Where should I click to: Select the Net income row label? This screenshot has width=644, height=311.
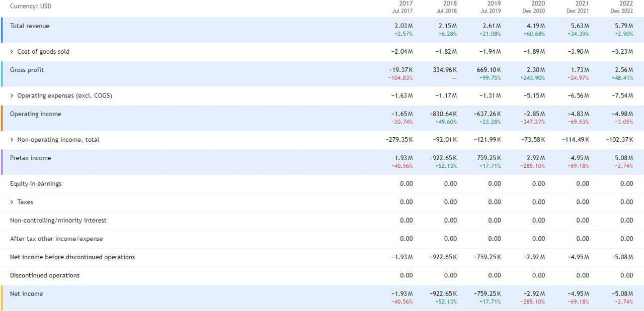pyautogui.click(x=27, y=294)
